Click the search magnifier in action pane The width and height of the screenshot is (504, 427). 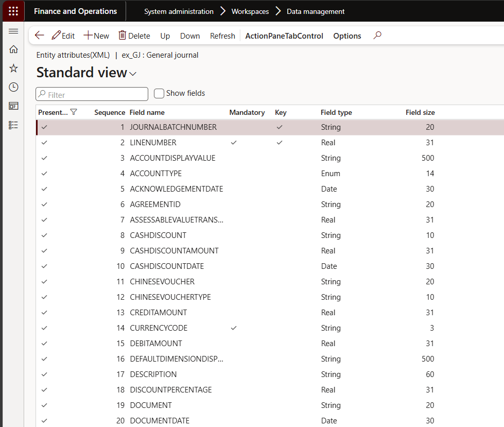[377, 36]
